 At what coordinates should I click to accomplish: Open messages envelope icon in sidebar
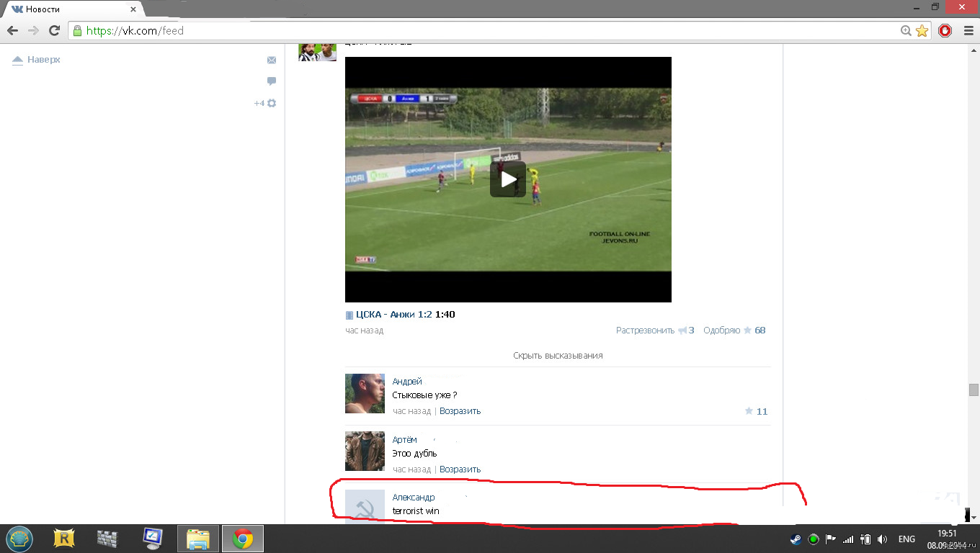click(272, 60)
